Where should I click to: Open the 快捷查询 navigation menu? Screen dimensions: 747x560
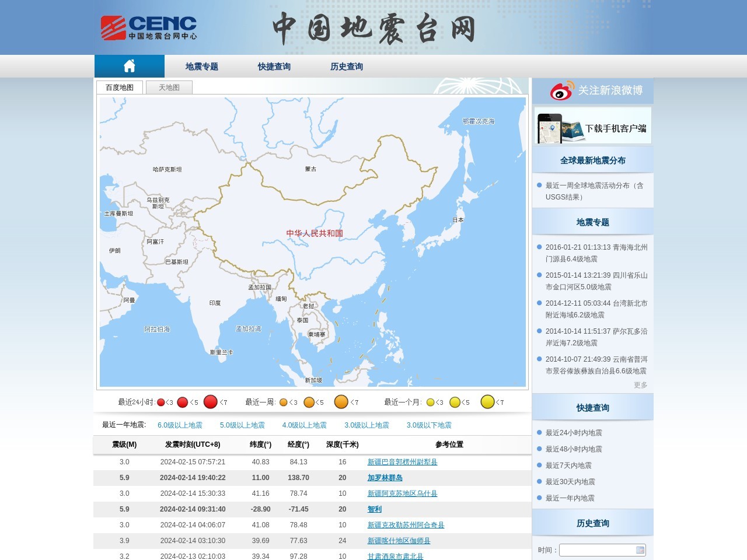pos(274,66)
